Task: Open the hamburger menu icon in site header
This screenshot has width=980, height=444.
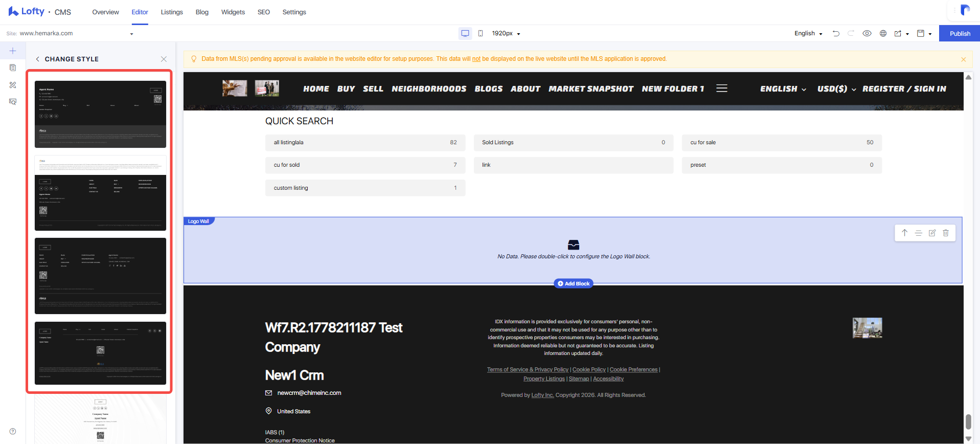Action: tap(722, 88)
